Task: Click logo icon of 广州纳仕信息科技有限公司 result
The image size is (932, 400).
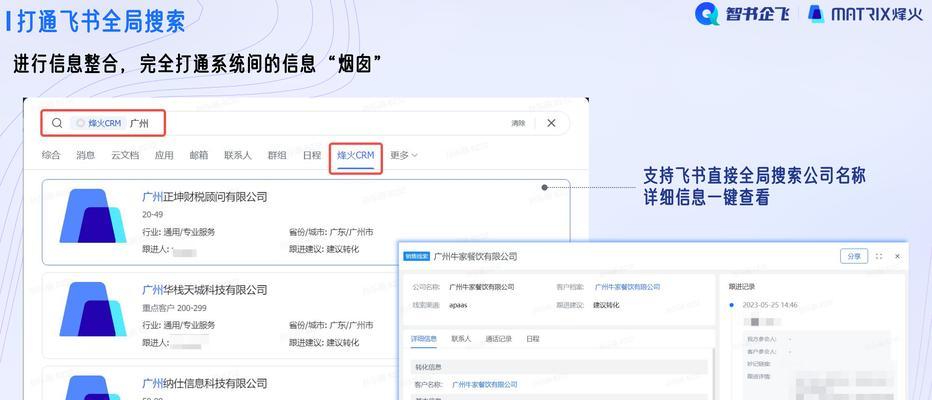Action: coord(93,388)
